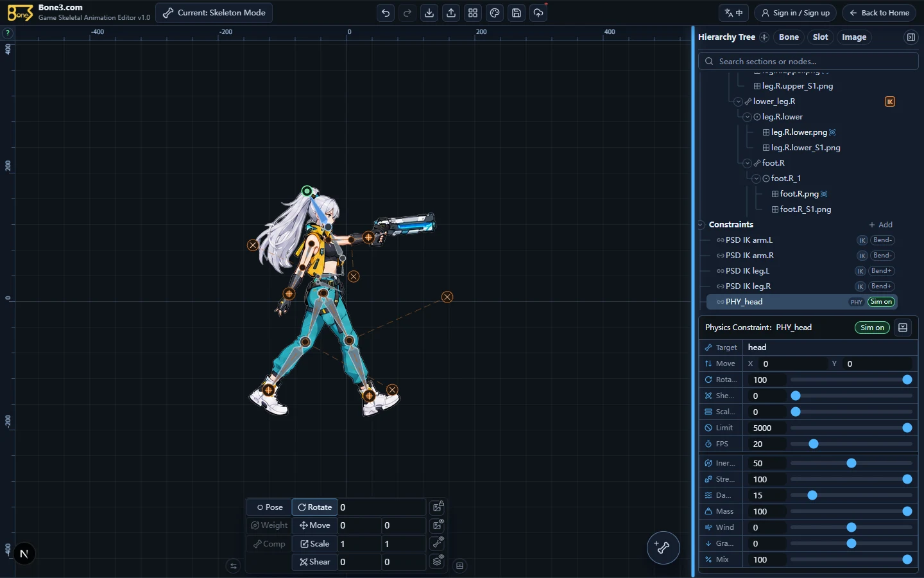
Task: Select the Move transform tool
Action: point(314,525)
